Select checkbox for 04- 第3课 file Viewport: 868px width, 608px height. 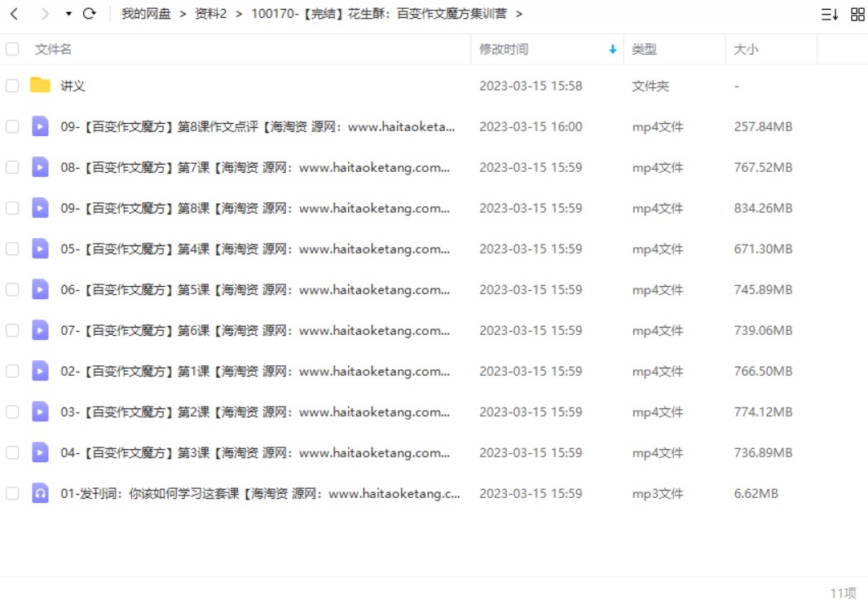[12, 453]
